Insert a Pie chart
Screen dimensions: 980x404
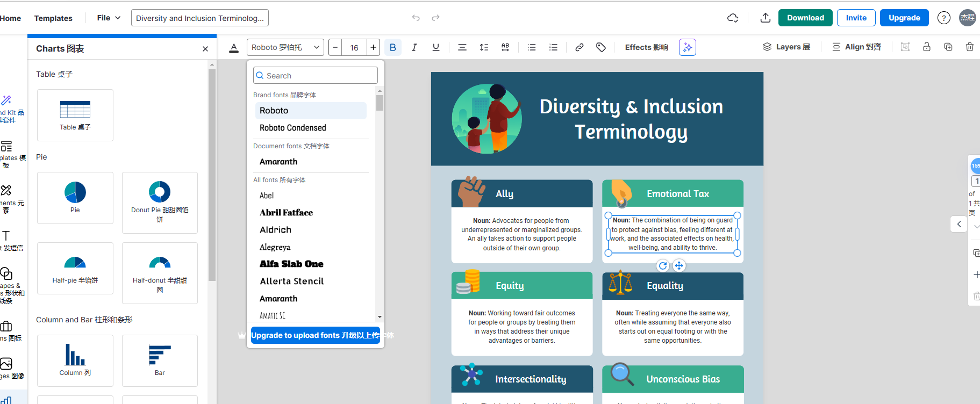coord(75,198)
